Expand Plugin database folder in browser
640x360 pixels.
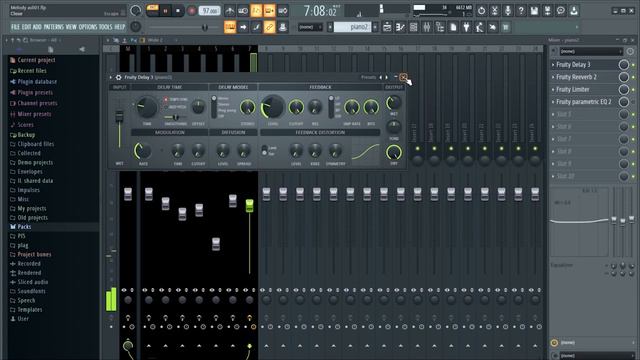pyautogui.click(x=37, y=82)
